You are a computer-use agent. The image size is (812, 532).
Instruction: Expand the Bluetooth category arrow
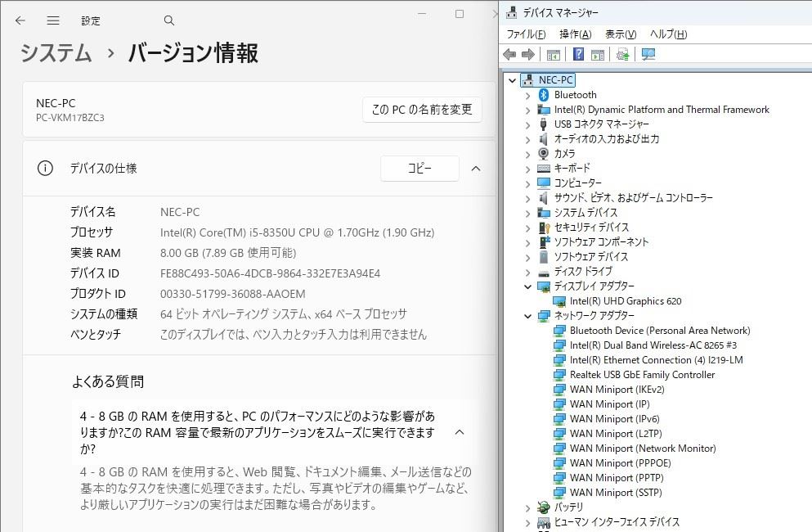click(x=527, y=96)
